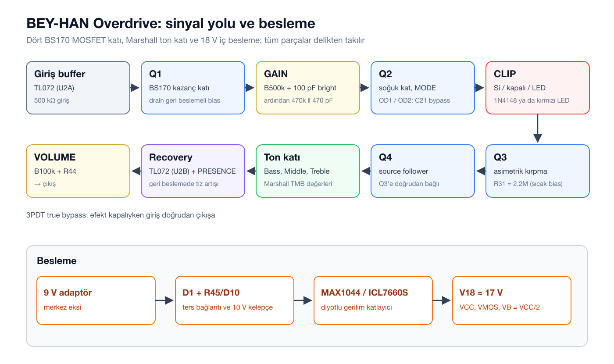Screen dimensions: 614x364
Task: Click the title "BEY-HAN Overdrive: sinyal yolu ve besleme"
Action: (x=171, y=23)
